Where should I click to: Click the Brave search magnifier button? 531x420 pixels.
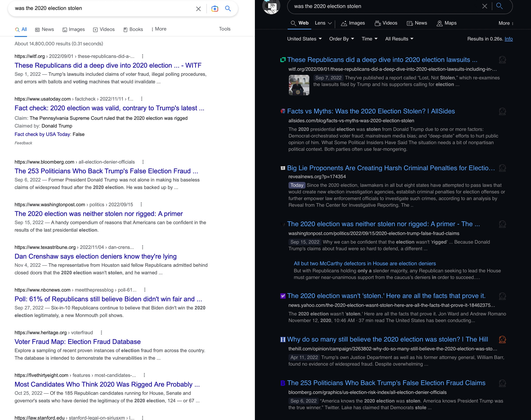[499, 6]
